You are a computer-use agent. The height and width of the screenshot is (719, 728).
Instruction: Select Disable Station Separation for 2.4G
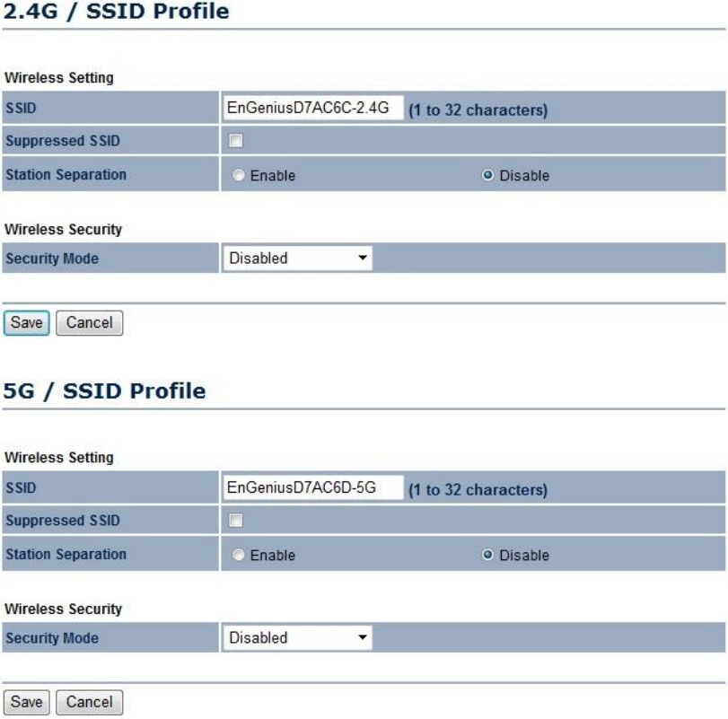point(487,175)
